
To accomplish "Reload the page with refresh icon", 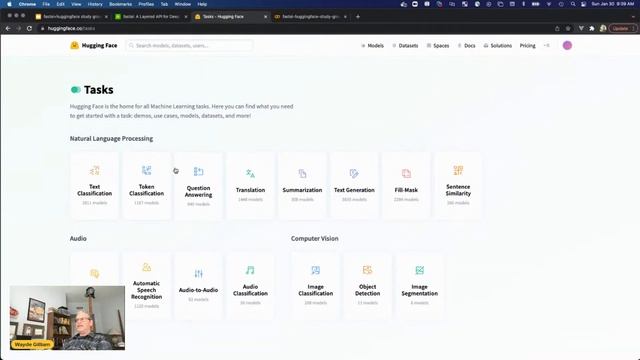I will click(29, 28).
